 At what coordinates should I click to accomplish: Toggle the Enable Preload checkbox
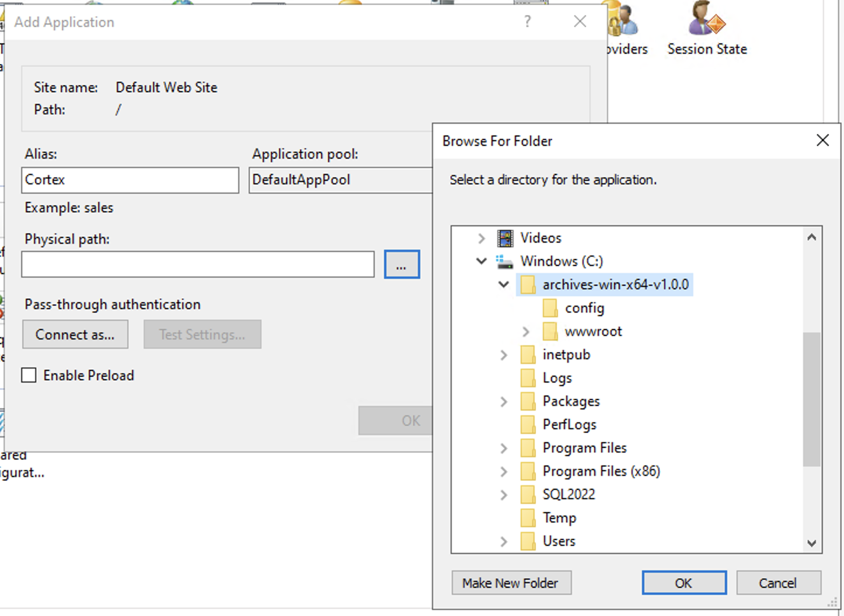point(29,375)
